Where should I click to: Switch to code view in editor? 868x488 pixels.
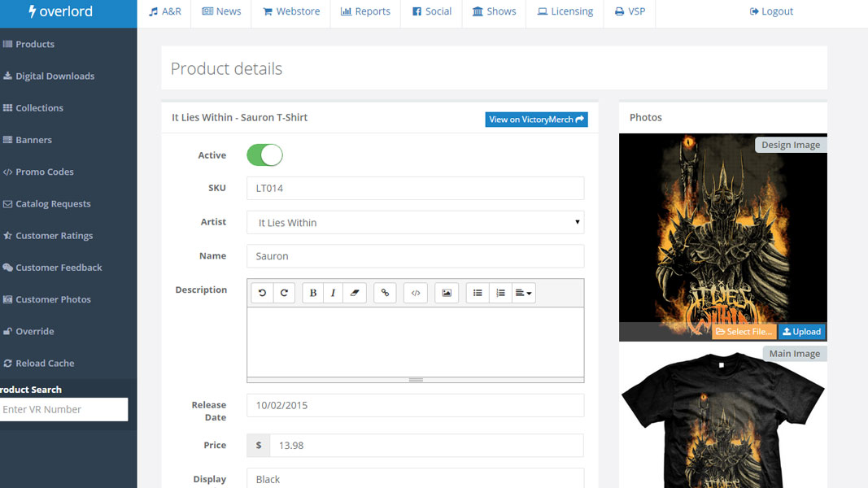click(x=416, y=293)
